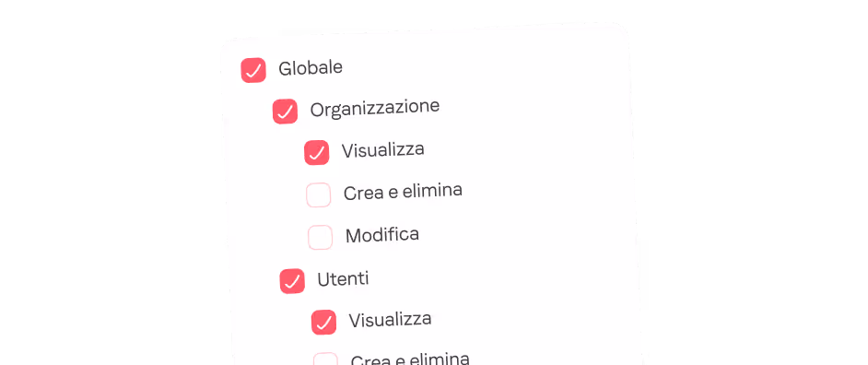Uncheck the Globale checkbox
Screen dimensions: 868x365
coord(253,70)
